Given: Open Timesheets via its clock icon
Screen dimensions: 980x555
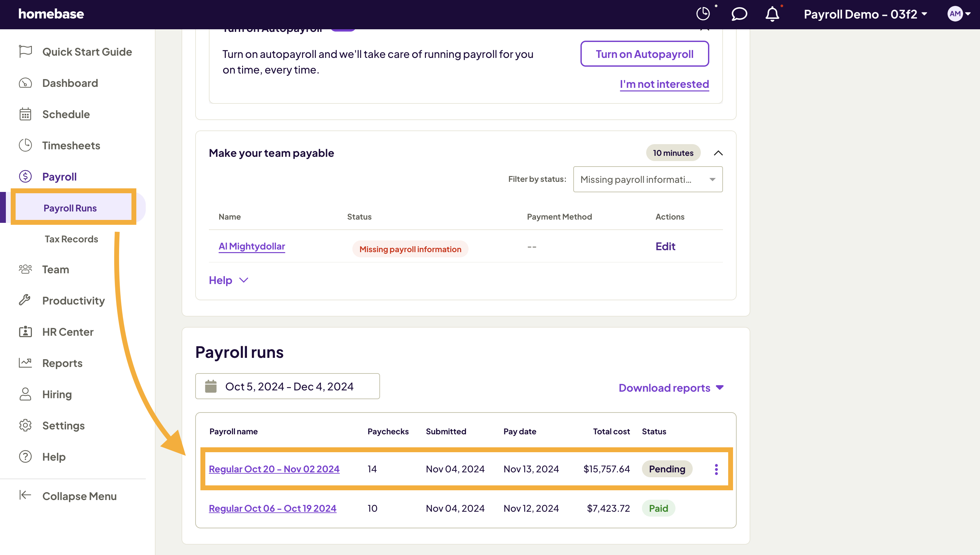Looking at the screenshot, I should [x=25, y=145].
